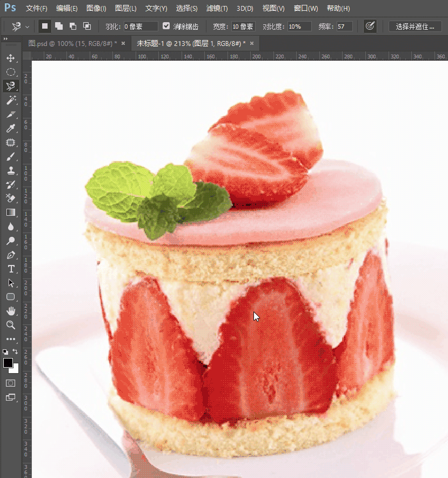Screen dimensions: 448x478
Task: Pick the Magic Wand tool
Action: pyautogui.click(x=10, y=101)
